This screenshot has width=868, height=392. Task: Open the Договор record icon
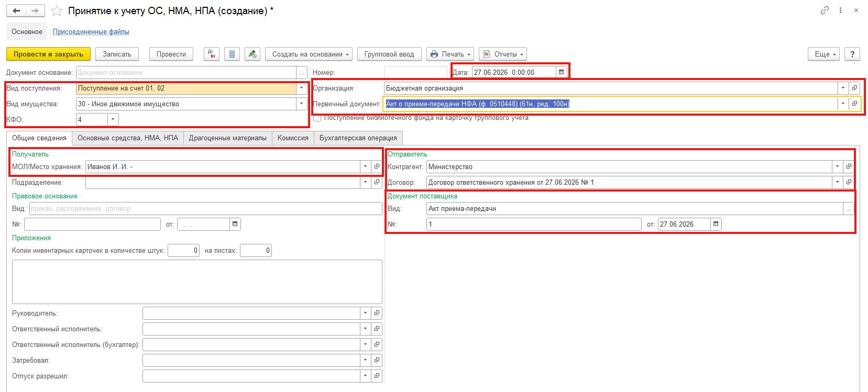pyautogui.click(x=849, y=182)
